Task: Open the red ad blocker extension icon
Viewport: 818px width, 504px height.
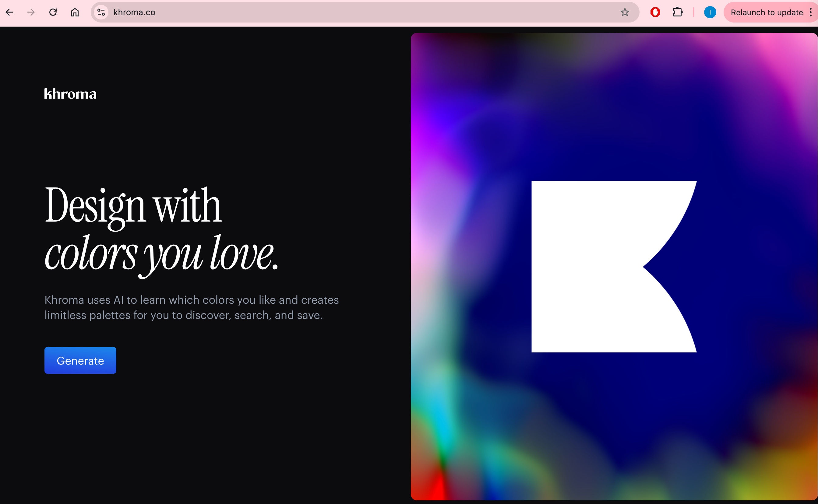Action: point(655,12)
